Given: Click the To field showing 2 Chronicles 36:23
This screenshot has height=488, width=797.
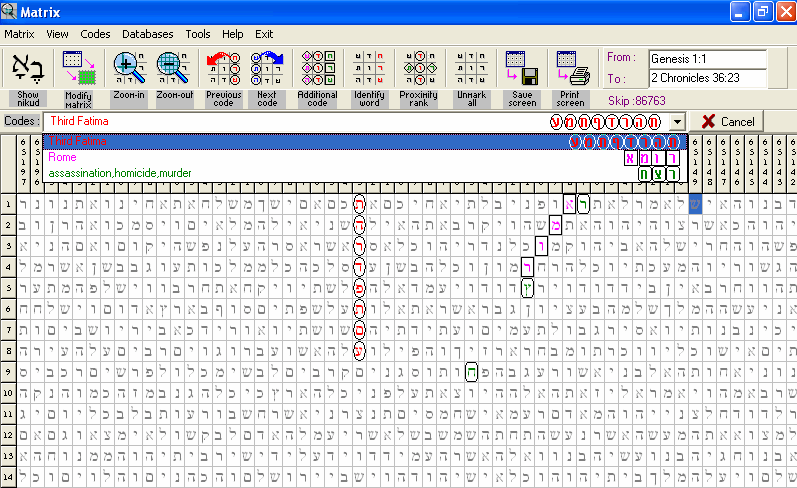Looking at the screenshot, I should pyautogui.click(x=707, y=78).
